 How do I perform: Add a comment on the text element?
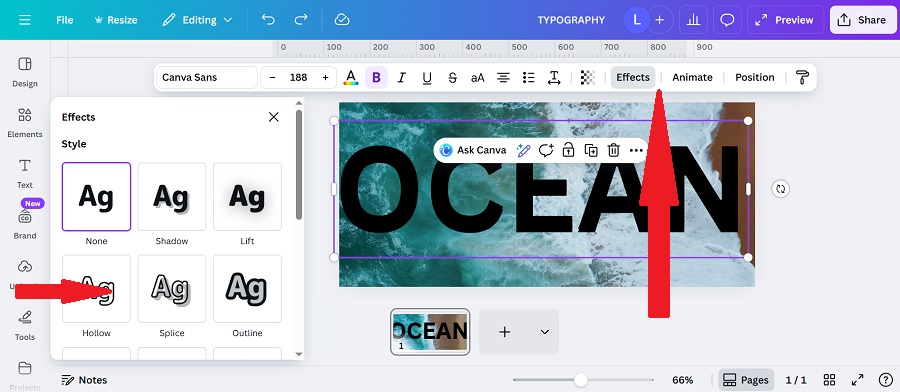coord(546,150)
